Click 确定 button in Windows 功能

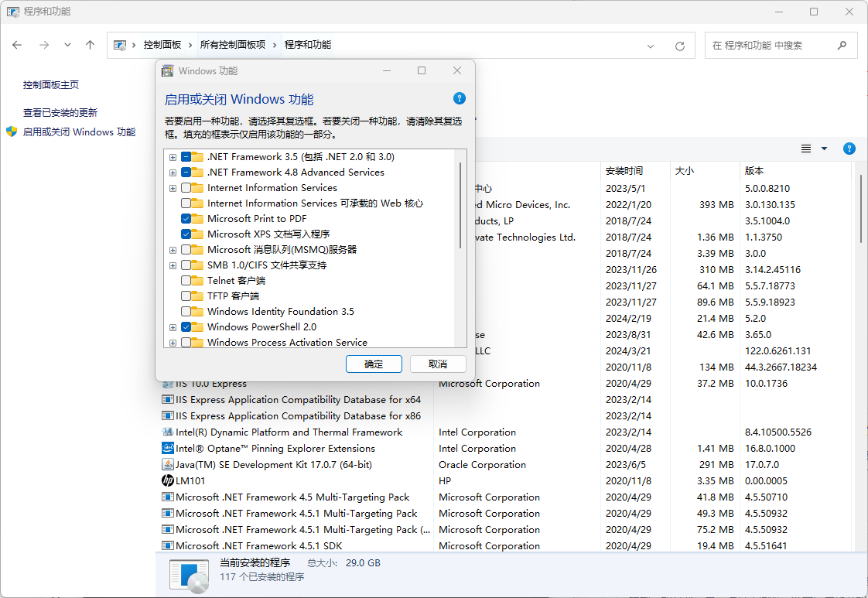click(374, 364)
